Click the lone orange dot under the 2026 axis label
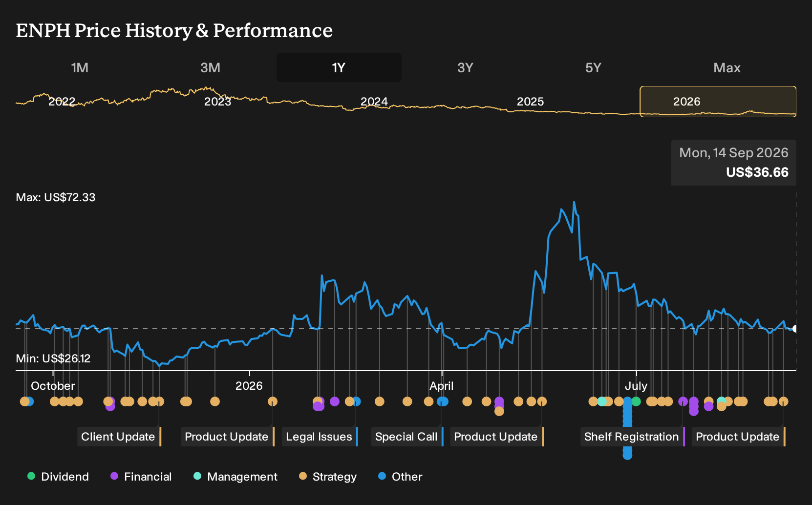812x505 pixels. point(273,401)
